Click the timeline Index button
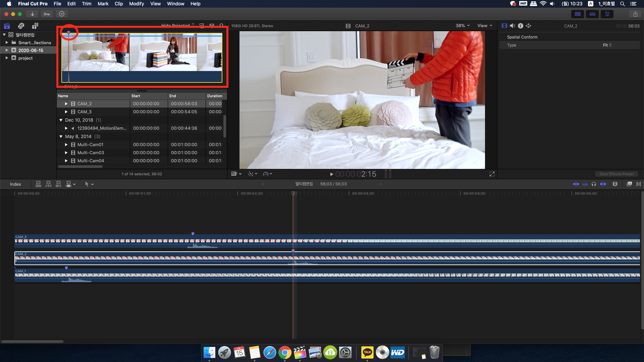The image size is (644, 362). tap(15, 184)
